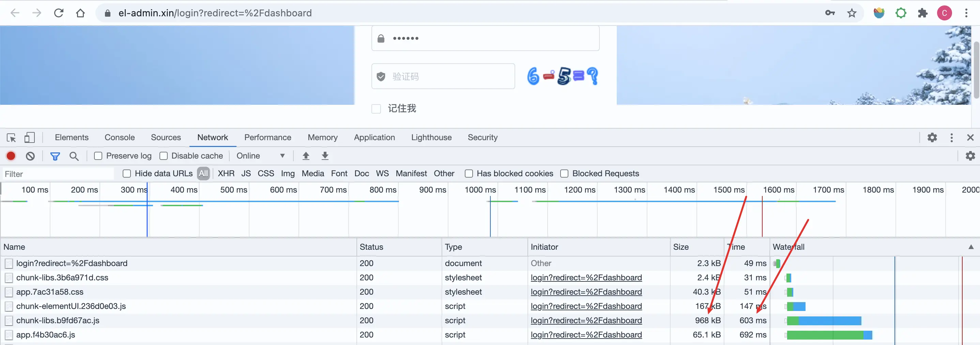Click Waterfall column sort arrow
Screen dimensions: 980x345
(x=971, y=247)
